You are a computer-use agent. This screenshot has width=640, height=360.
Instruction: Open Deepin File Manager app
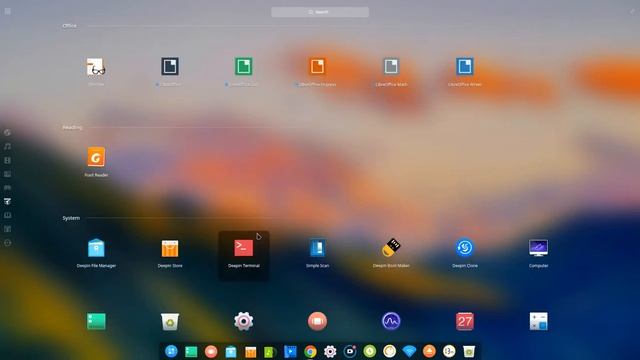tap(96, 248)
